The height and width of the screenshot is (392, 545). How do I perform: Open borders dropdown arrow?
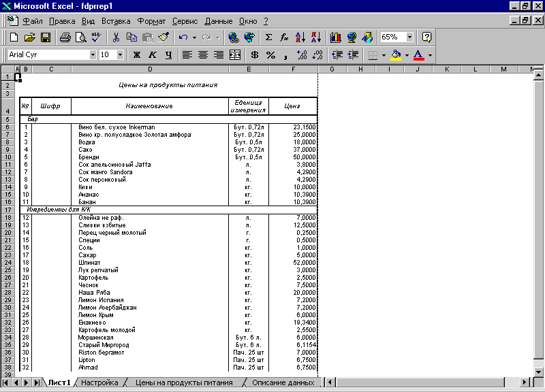[x=384, y=55]
